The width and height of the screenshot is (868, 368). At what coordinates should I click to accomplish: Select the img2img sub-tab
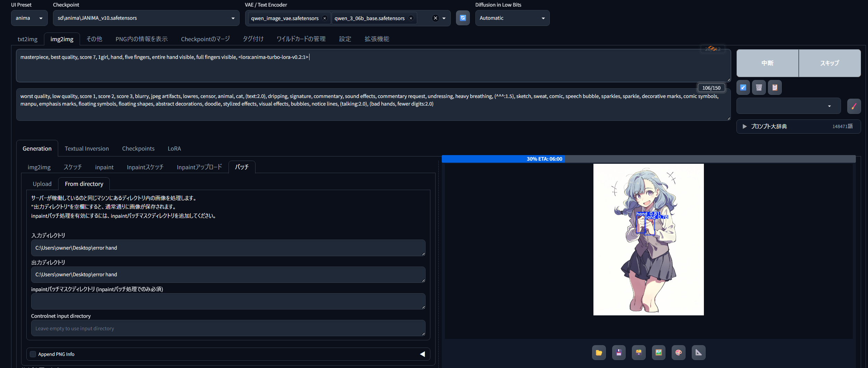[39, 167]
